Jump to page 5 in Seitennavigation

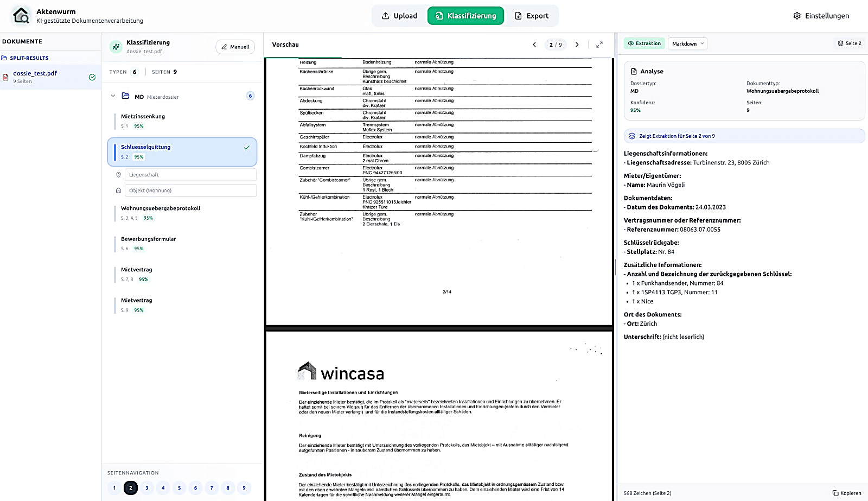tap(179, 487)
